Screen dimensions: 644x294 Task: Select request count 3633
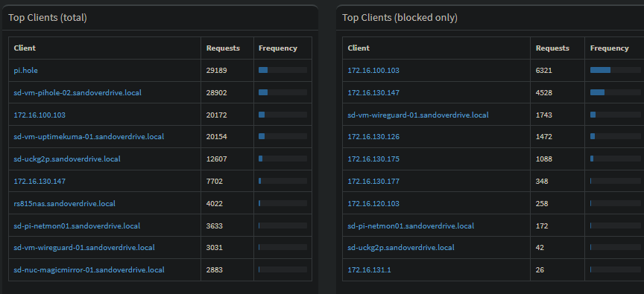tap(215, 226)
